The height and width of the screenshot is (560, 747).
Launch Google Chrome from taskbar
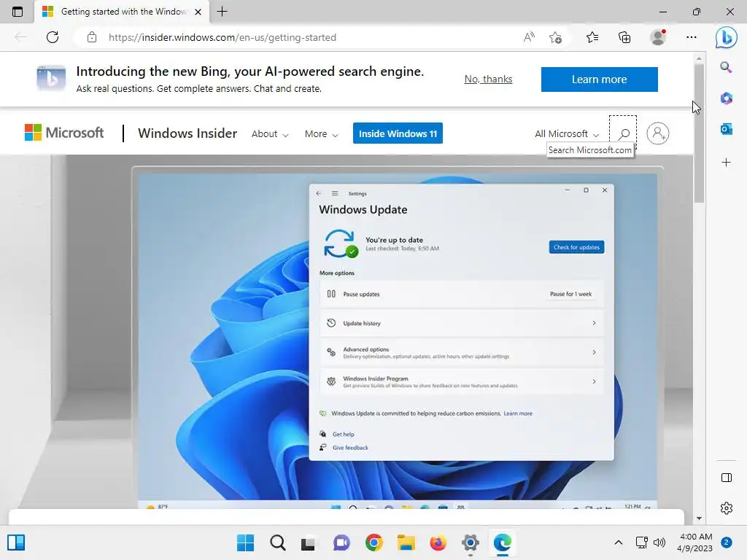(374, 542)
